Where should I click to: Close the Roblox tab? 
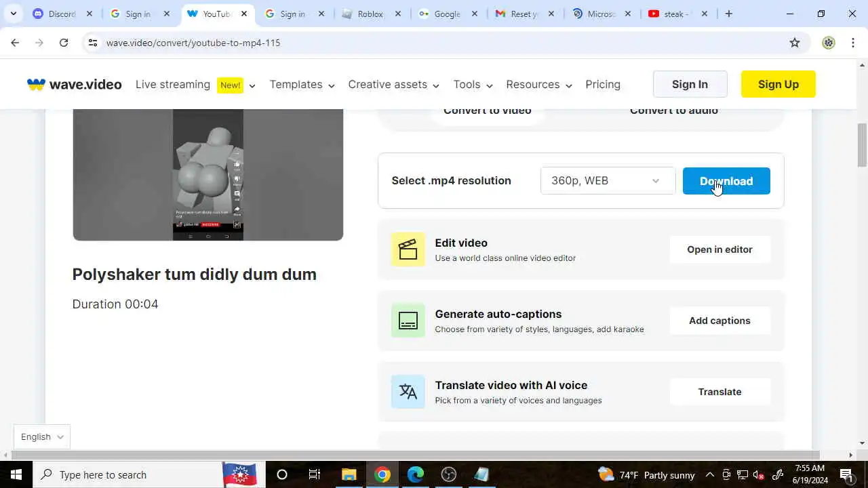(398, 14)
